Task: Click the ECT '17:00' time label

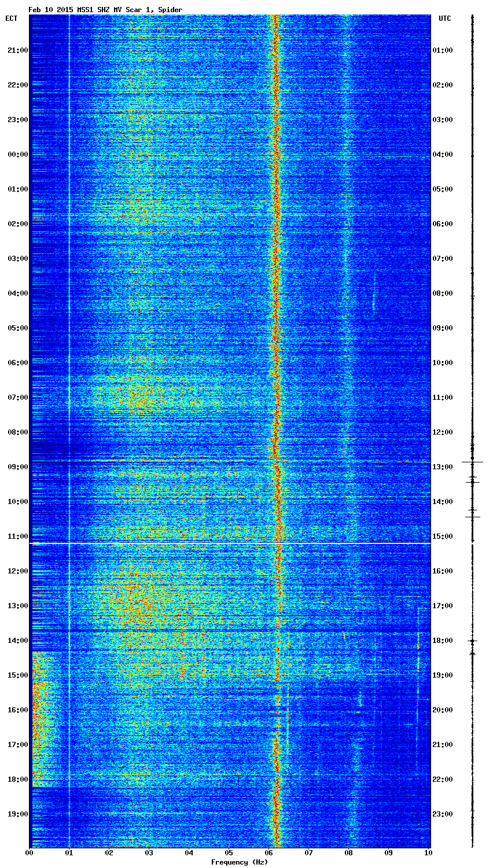Action: click(17, 745)
